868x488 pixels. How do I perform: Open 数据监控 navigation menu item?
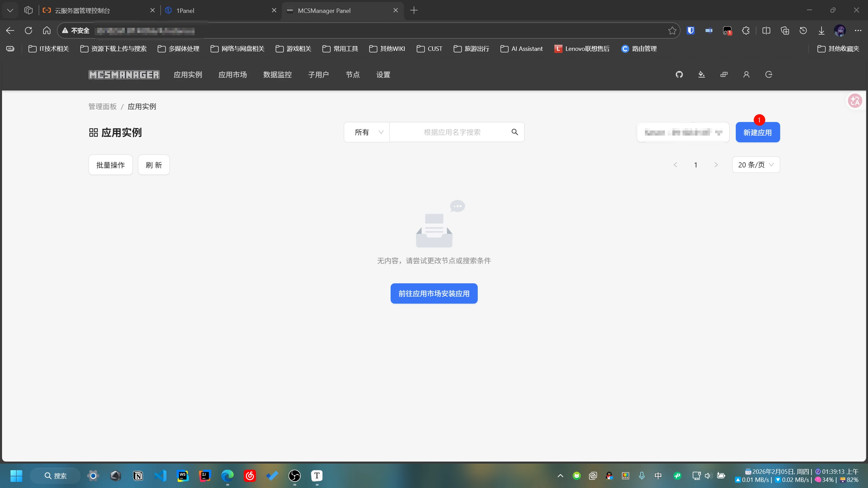277,75
